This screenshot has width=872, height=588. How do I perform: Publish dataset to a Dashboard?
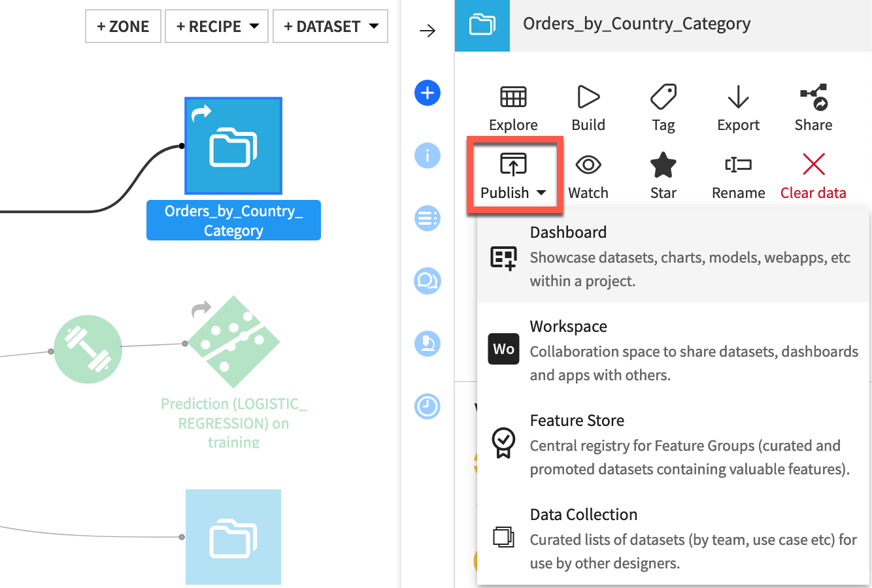click(673, 256)
